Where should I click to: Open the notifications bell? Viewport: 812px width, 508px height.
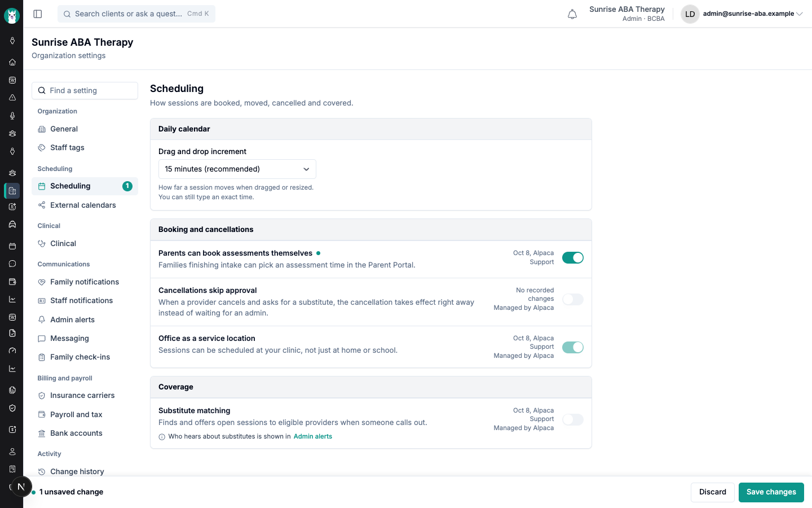coord(572,14)
